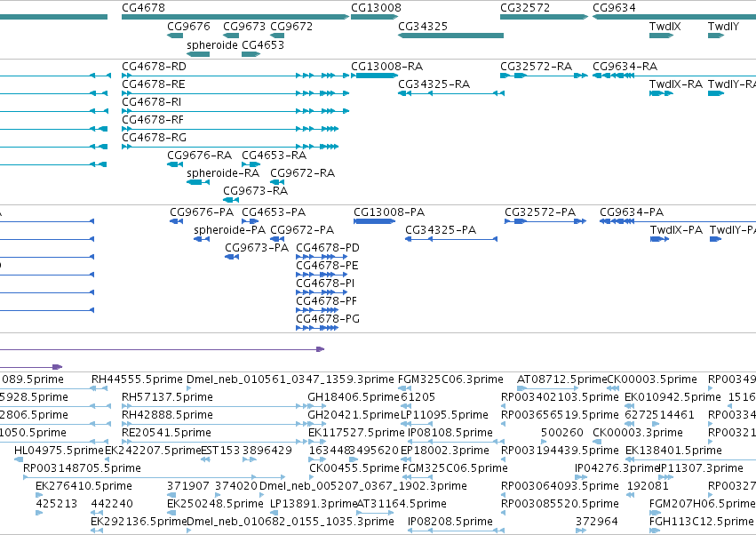This screenshot has width=756, height=535.
Task: Select protein CG4678-PI
Action: (x=325, y=283)
